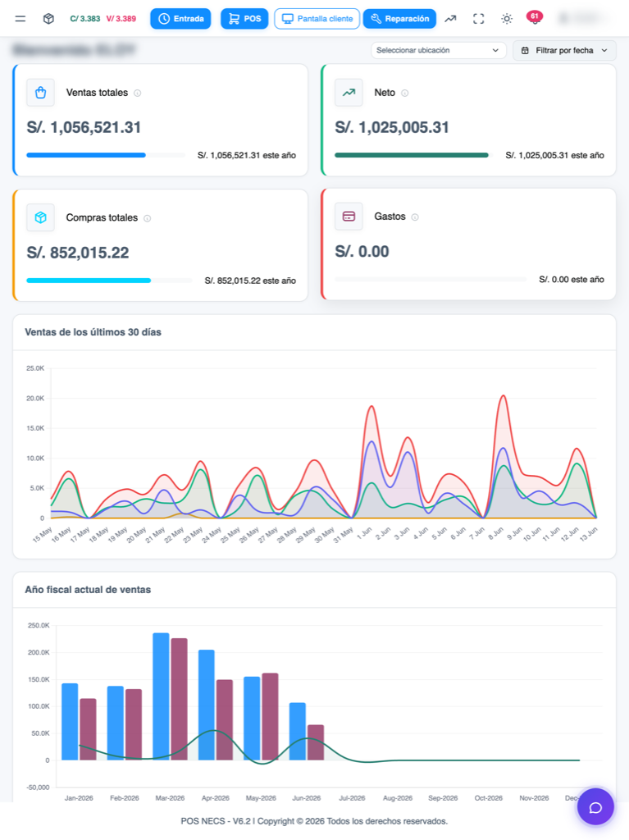
Task: Click the S/. 0.00 este año label
Action: (572, 280)
